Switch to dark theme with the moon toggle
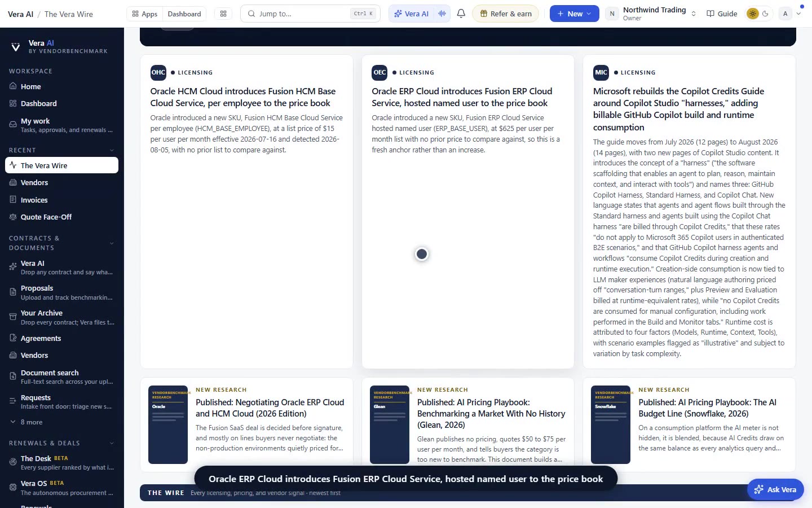The image size is (812, 508). point(765,14)
